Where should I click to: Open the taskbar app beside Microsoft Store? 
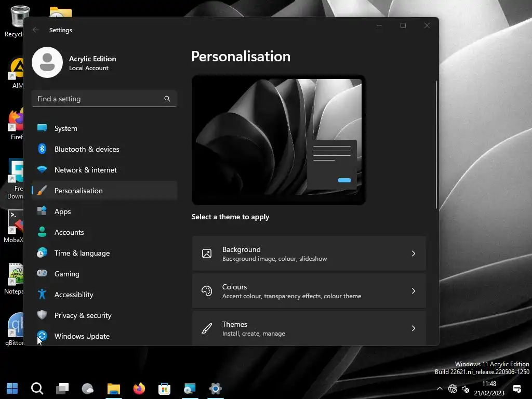pyautogui.click(x=190, y=389)
